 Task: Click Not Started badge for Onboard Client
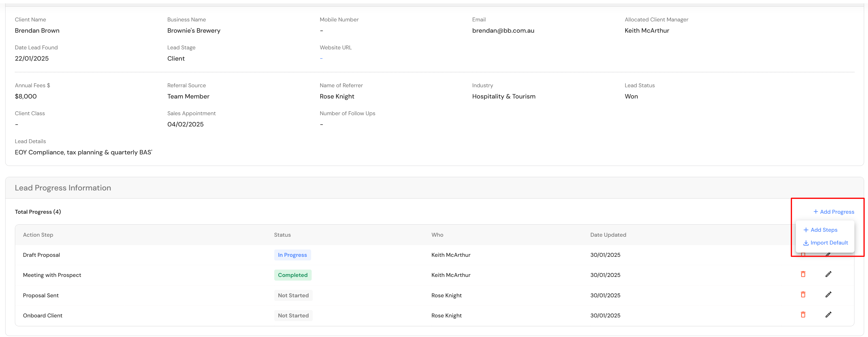point(293,316)
